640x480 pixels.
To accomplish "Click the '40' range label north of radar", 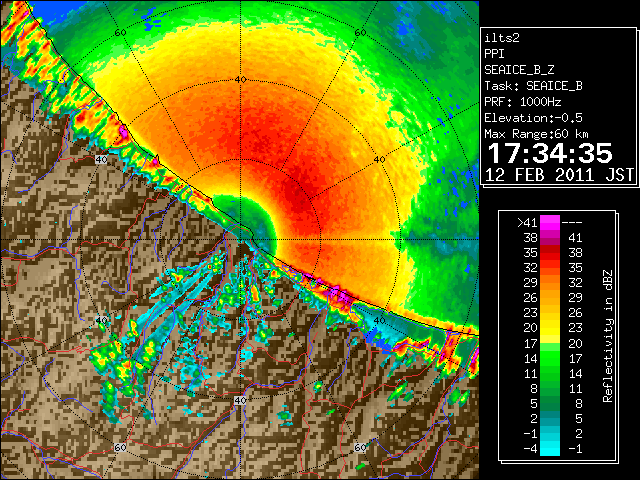I will (240, 80).
